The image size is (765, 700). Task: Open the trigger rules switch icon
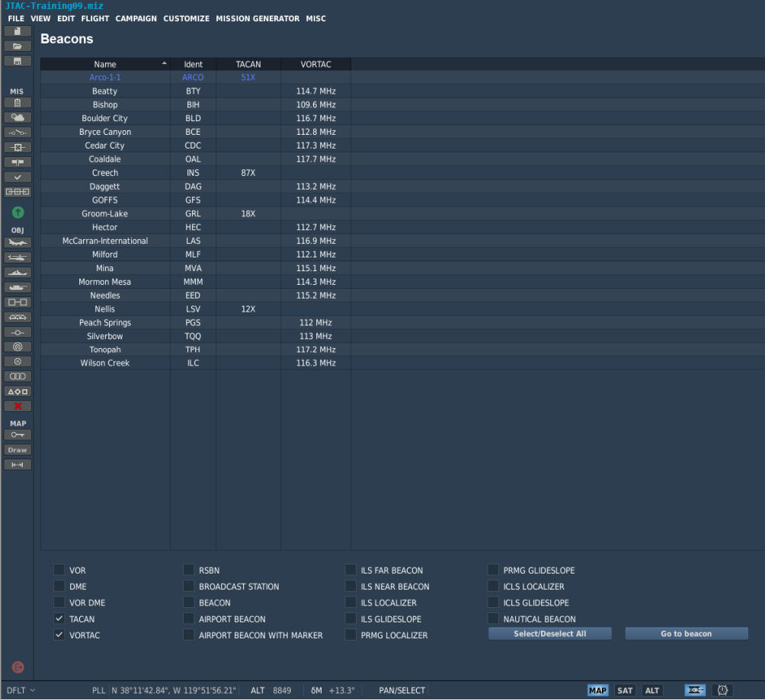point(18,133)
